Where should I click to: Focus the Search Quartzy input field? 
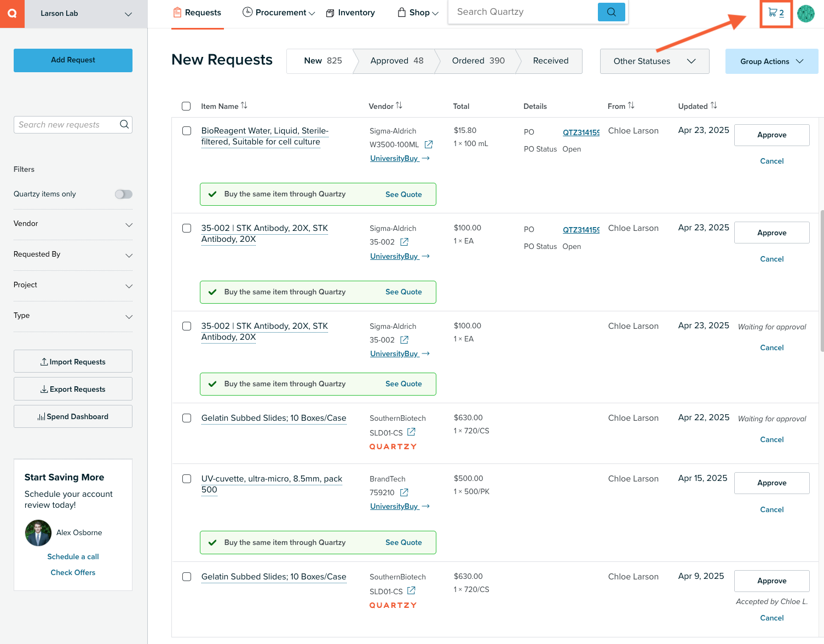[x=523, y=12]
